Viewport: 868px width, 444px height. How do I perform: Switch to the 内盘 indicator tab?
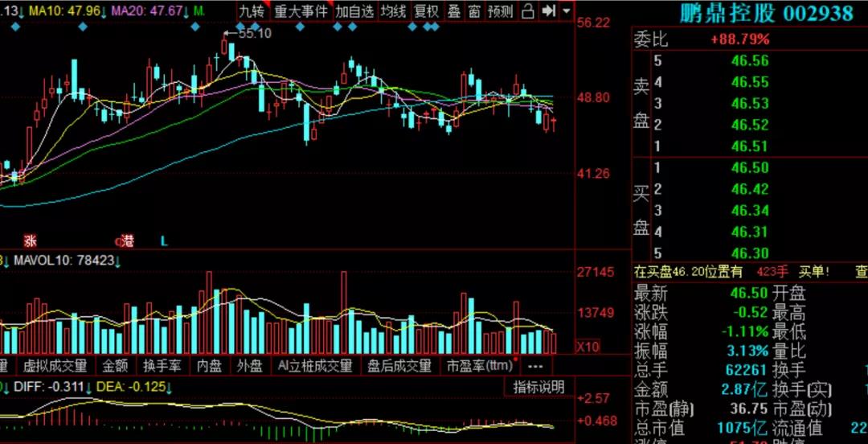pos(209,366)
